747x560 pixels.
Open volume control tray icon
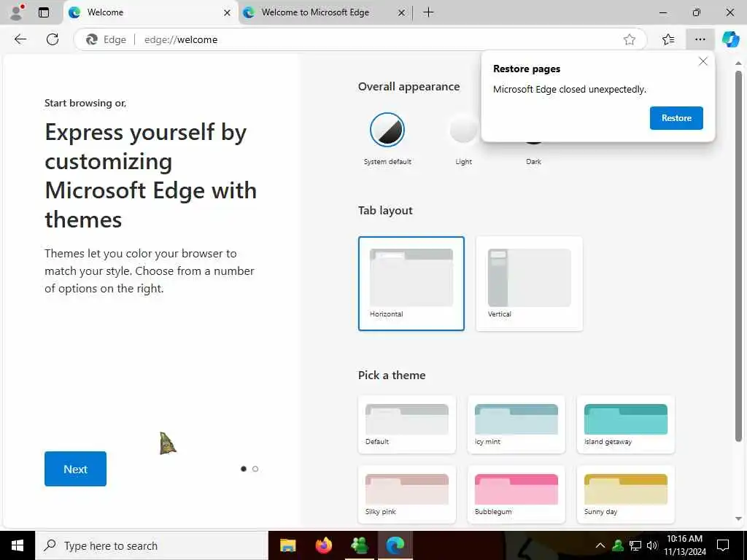click(652, 545)
